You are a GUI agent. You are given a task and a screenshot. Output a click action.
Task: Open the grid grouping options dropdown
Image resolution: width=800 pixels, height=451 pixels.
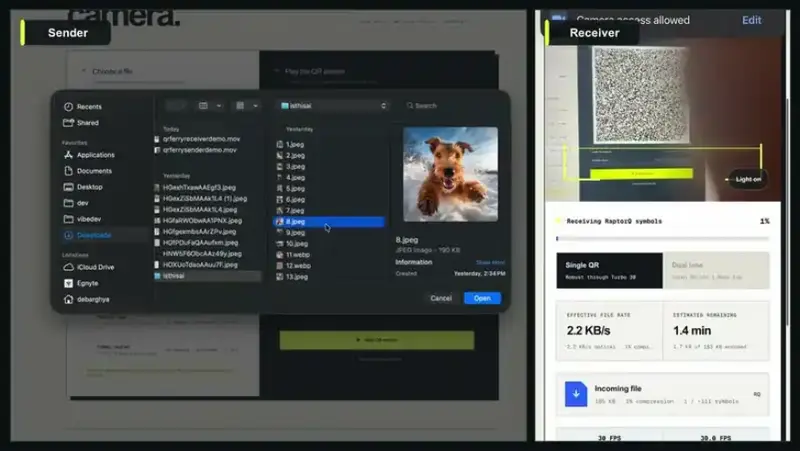pyautogui.click(x=246, y=106)
